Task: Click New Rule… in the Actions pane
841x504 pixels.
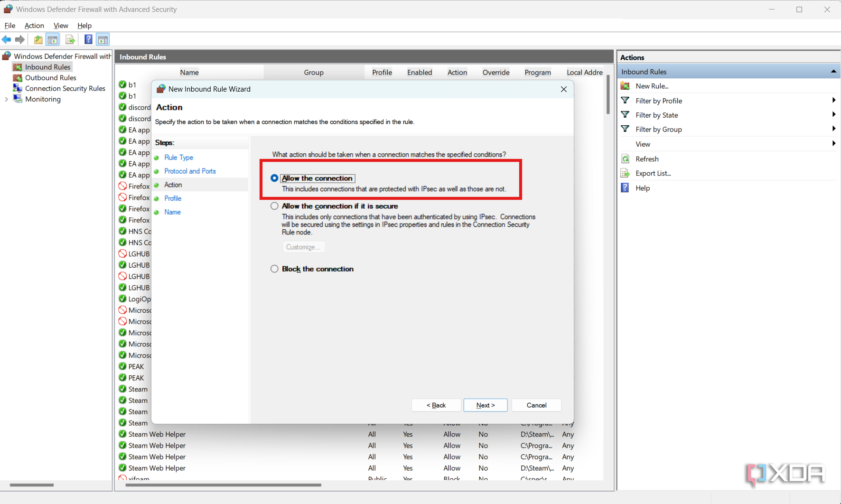Action: coord(652,86)
